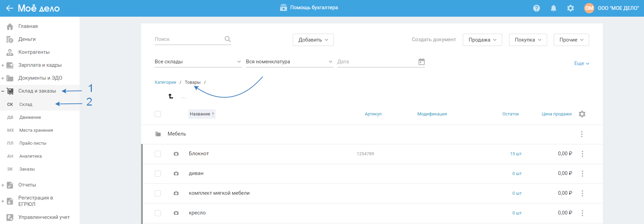Click the search magnifier icon
Image resolution: width=644 pixels, height=224 pixels.
[x=227, y=39]
